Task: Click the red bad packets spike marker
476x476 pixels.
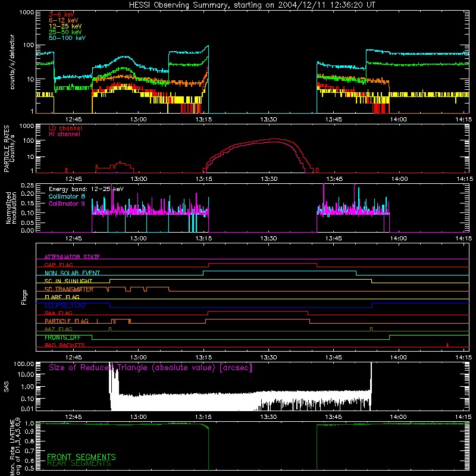Action: 447,345
